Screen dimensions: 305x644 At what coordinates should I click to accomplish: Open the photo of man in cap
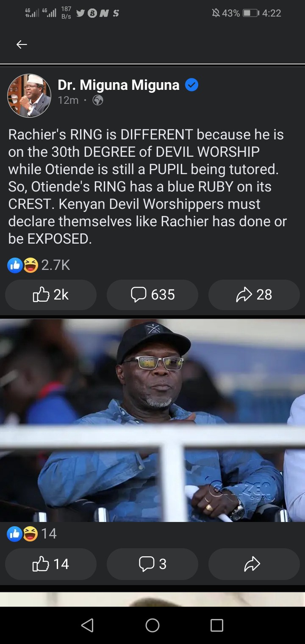click(x=152, y=420)
